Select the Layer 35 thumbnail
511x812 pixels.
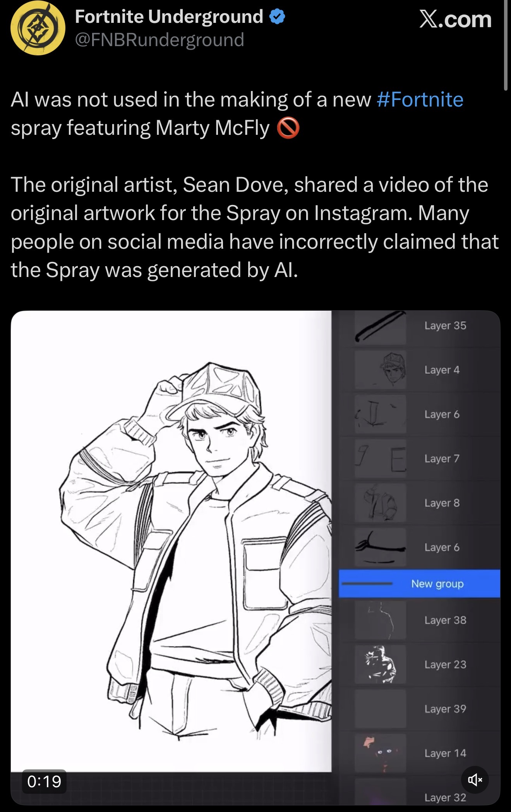pyautogui.click(x=380, y=327)
